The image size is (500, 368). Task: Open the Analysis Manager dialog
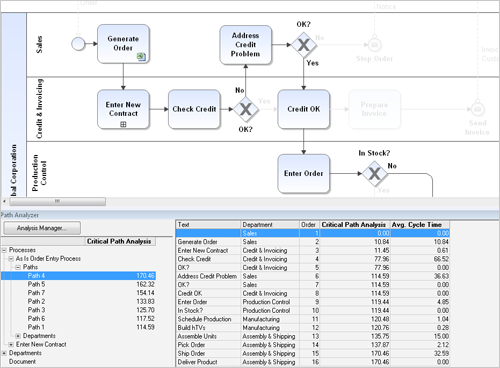[42, 228]
